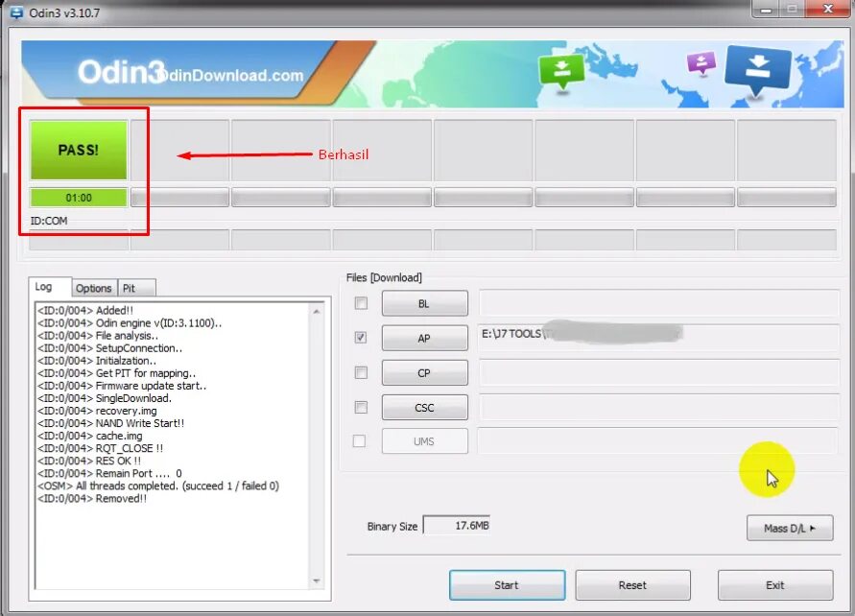Select log line 'recovery.img'
This screenshot has width=855, height=616.
[x=97, y=411]
